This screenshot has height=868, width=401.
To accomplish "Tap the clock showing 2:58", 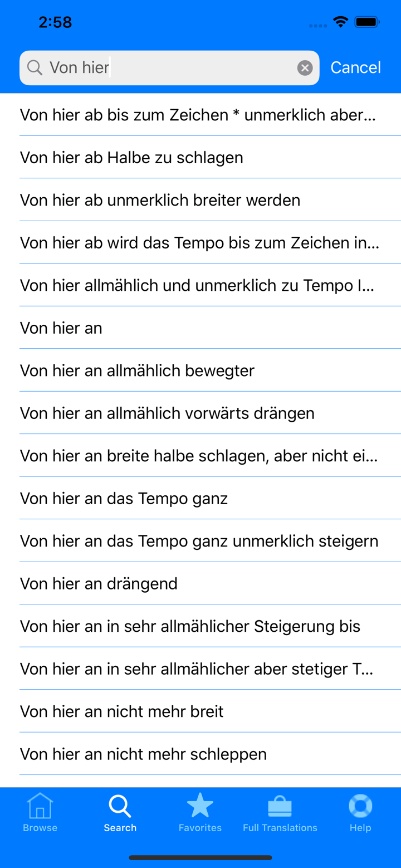I will coord(55,22).
